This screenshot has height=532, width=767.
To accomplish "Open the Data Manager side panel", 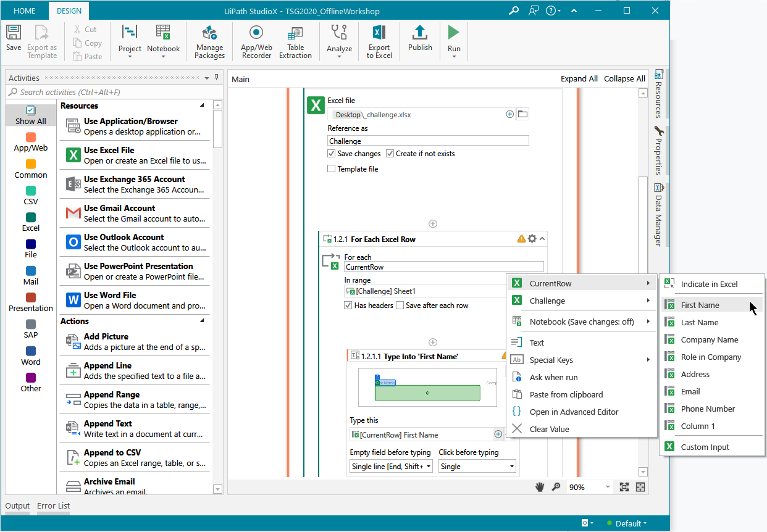I will coord(659,215).
